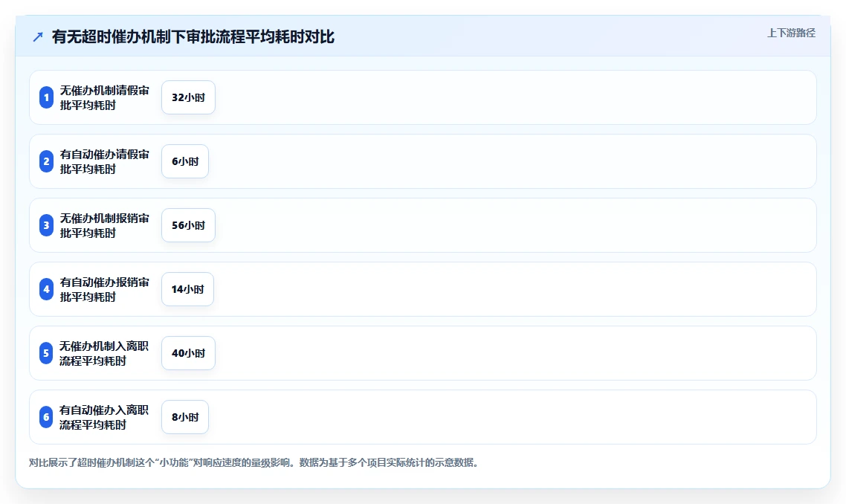Screen dimensions: 846x504
Task: Click the footnote text about 超时催办机制
Action: click(254, 462)
